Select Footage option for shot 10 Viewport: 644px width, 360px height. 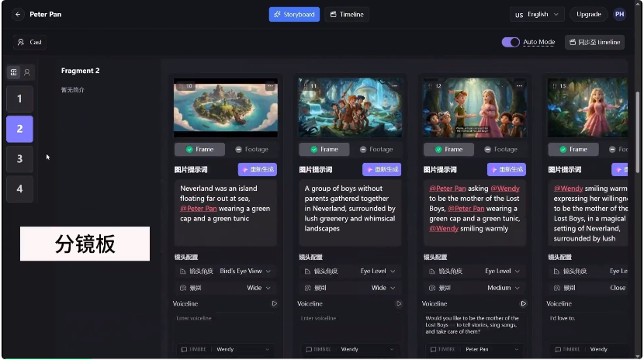(x=251, y=149)
